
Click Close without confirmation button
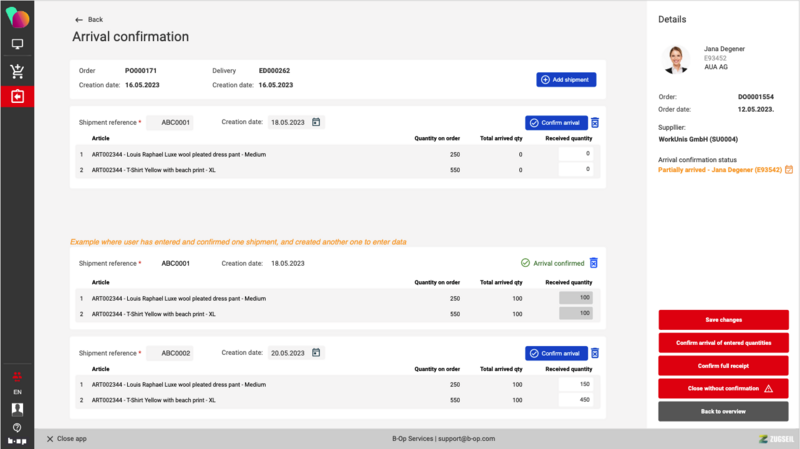[x=723, y=389]
